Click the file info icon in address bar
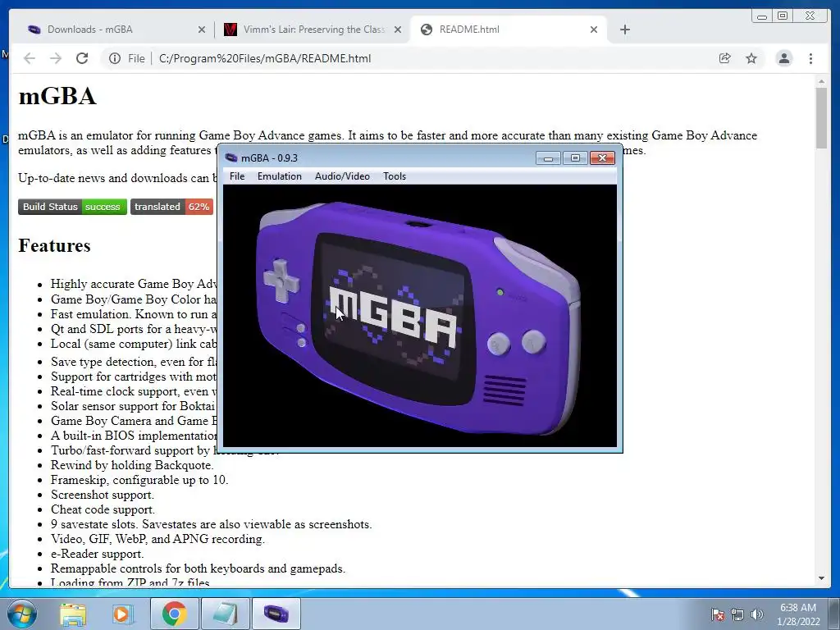The height and width of the screenshot is (630, 840). coord(115,58)
